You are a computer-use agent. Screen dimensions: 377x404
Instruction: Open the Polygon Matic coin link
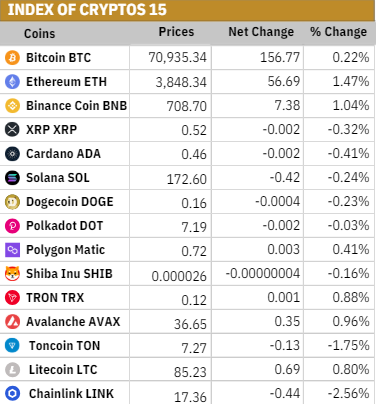pos(65,250)
